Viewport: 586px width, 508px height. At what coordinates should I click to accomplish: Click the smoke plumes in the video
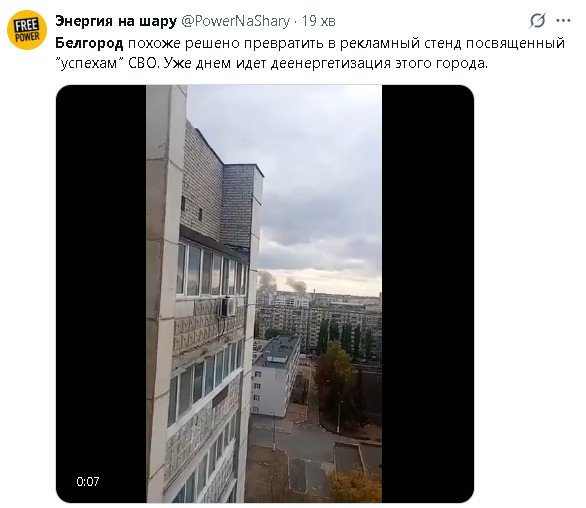282,282
